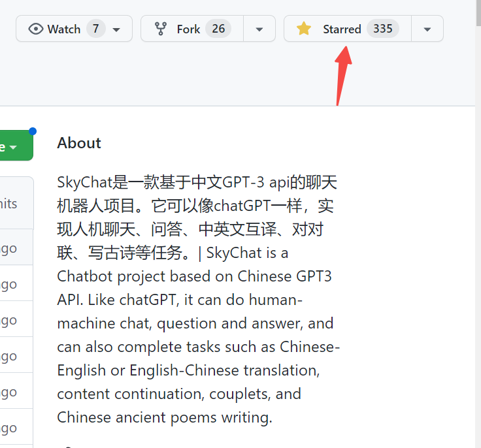The image size is (481, 448).
Task: Open the Starred lists dropdown arrow
Action: pos(427,29)
